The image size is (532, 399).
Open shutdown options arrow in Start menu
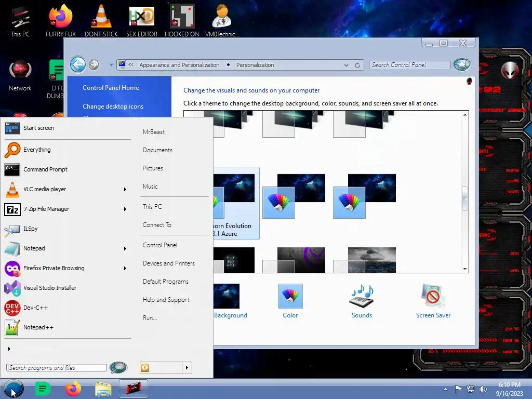coord(187,368)
